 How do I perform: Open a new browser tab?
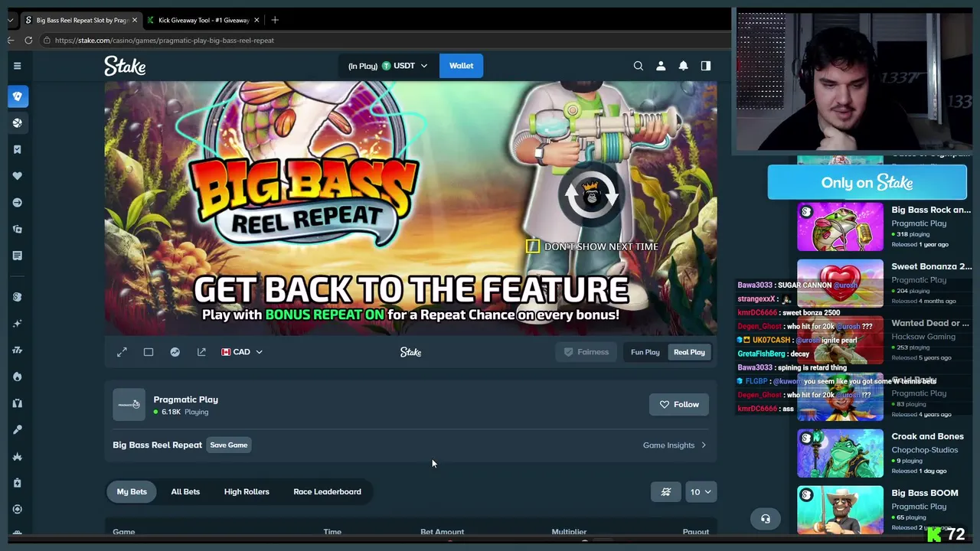[275, 20]
